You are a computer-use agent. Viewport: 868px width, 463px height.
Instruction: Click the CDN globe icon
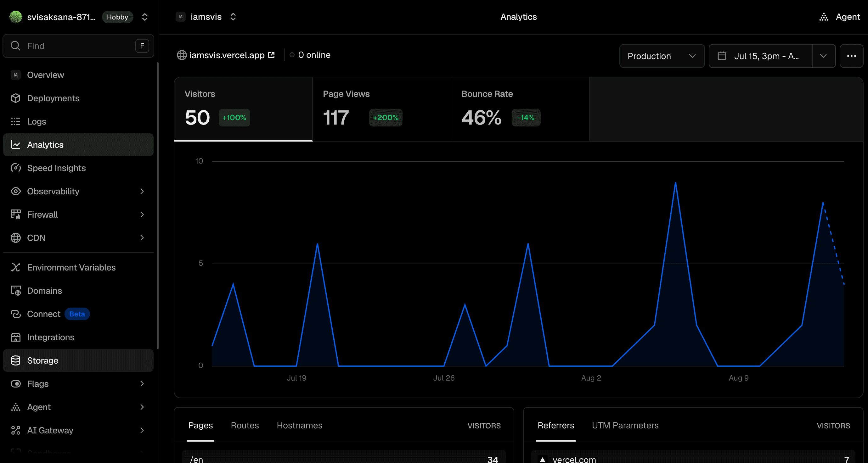click(15, 237)
